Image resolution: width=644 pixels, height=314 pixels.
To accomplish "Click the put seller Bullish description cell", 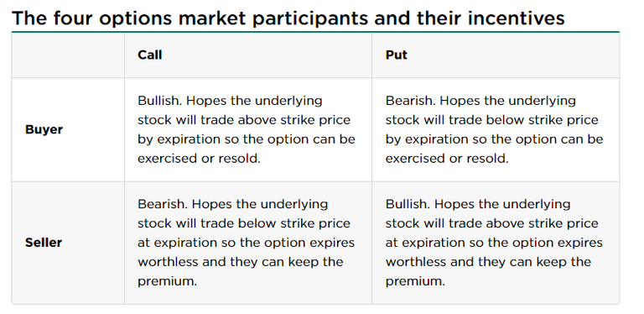I will pyautogui.click(x=496, y=243).
